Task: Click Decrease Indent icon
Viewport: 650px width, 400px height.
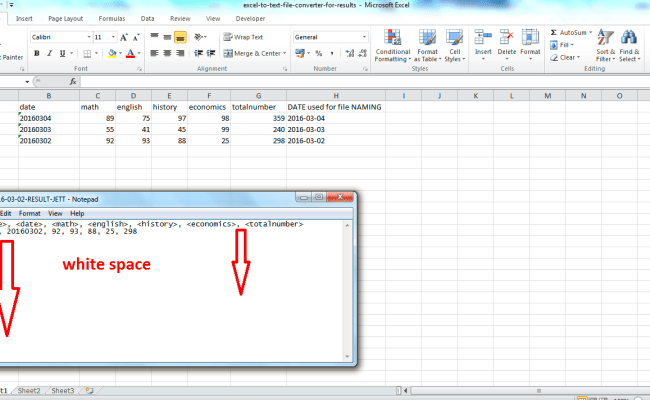Action: (x=198, y=53)
